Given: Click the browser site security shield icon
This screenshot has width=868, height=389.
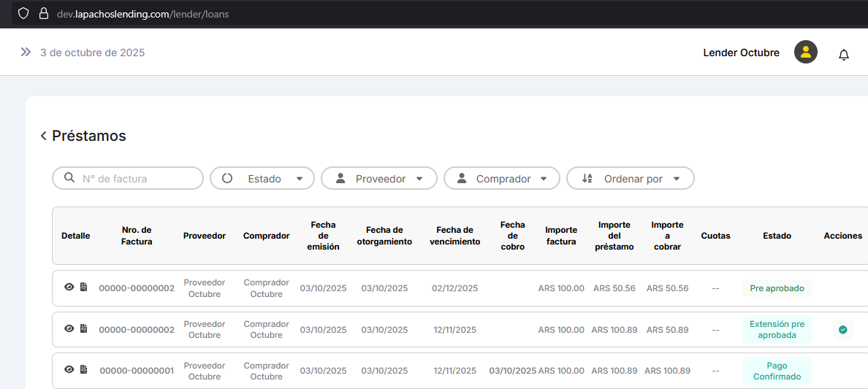Looking at the screenshot, I should pyautogui.click(x=23, y=14).
